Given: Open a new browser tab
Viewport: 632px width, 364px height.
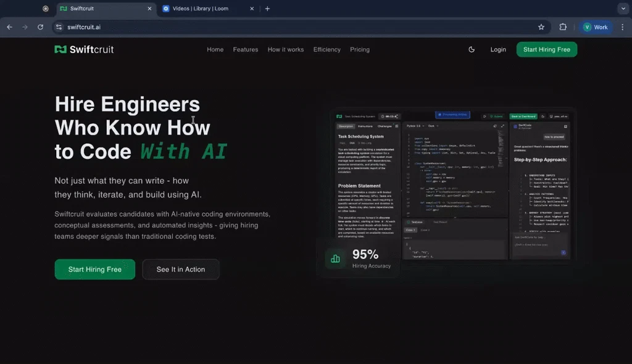Looking at the screenshot, I should click(267, 9).
